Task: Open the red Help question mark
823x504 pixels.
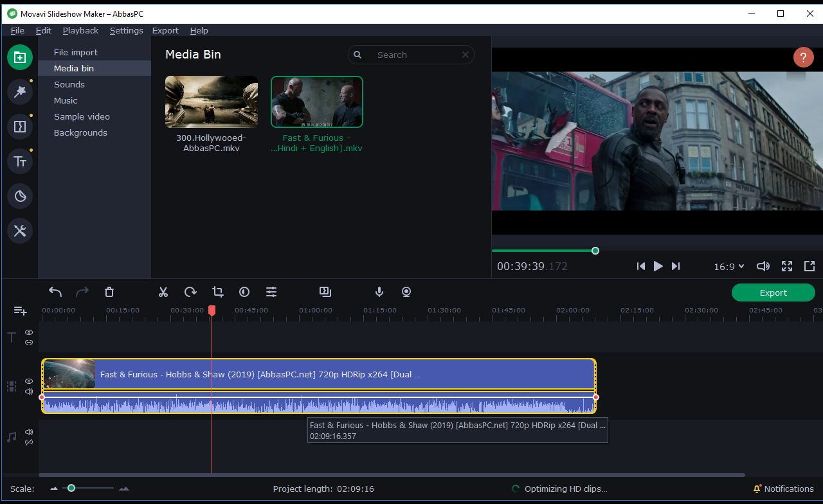Action: pos(804,57)
